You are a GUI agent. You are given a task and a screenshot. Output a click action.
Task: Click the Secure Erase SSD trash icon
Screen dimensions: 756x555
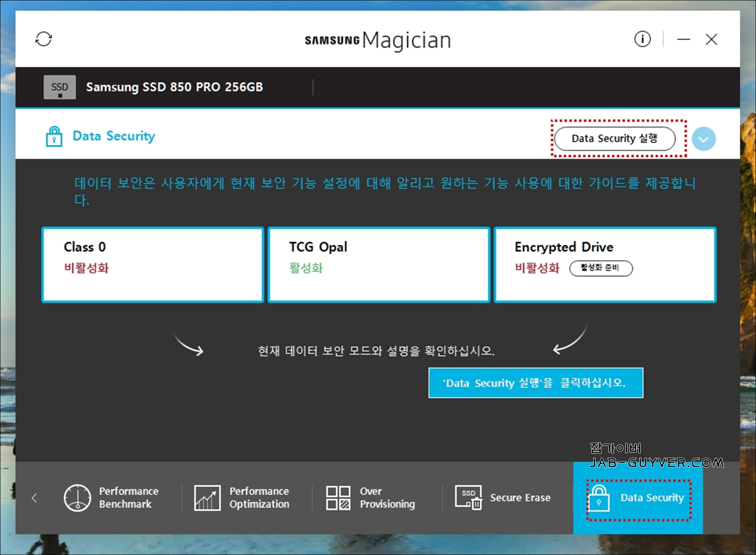pos(468,498)
